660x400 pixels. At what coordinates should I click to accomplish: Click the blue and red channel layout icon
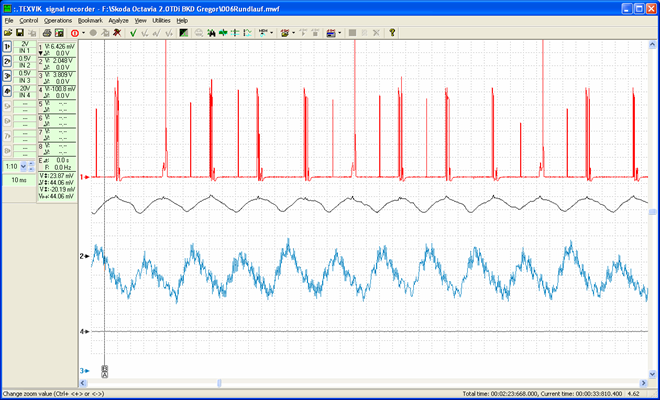click(331, 32)
